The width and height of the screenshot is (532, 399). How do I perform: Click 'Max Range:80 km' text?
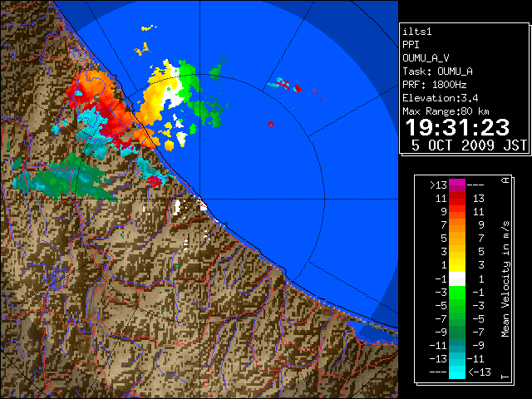click(446, 111)
